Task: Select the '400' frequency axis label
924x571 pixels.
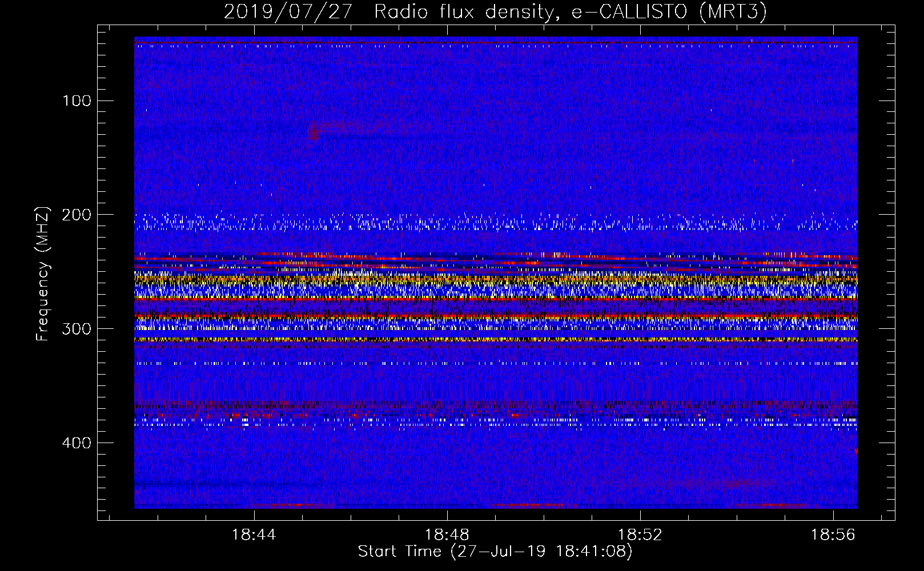Action: [x=77, y=443]
